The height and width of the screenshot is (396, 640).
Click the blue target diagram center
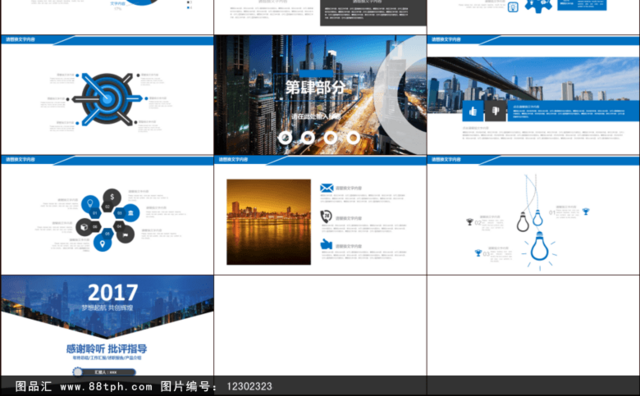pos(107,98)
